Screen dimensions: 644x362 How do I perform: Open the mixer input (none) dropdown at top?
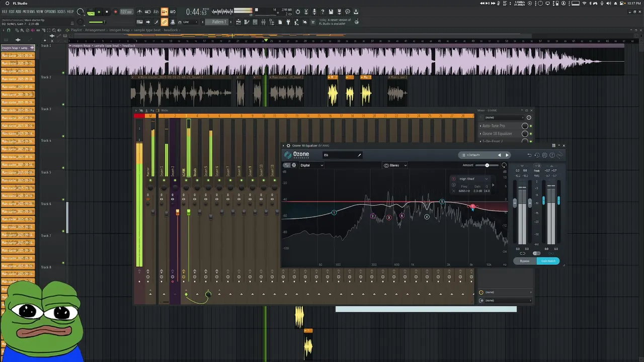(504, 118)
